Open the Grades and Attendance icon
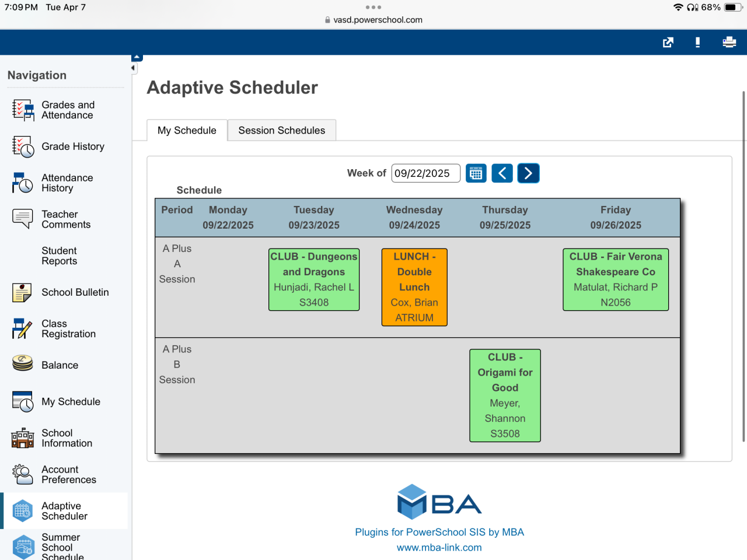 point(23,110)
